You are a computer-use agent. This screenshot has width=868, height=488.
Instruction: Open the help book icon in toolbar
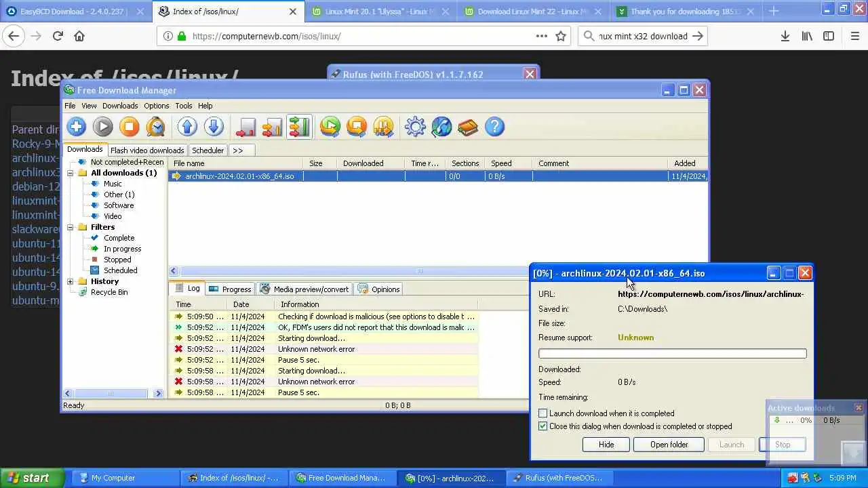pyautogui.click(x=468, y=127)
